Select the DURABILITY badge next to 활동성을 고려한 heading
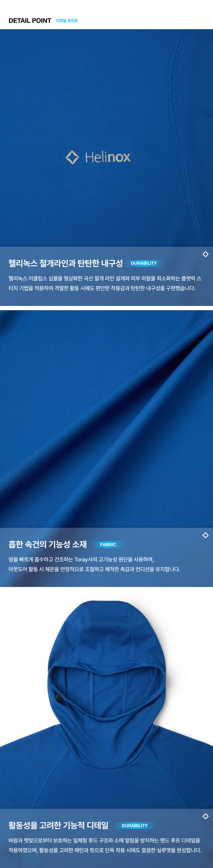Image resolution: width=213 pixels, height=868 pixels. (134, 826)
